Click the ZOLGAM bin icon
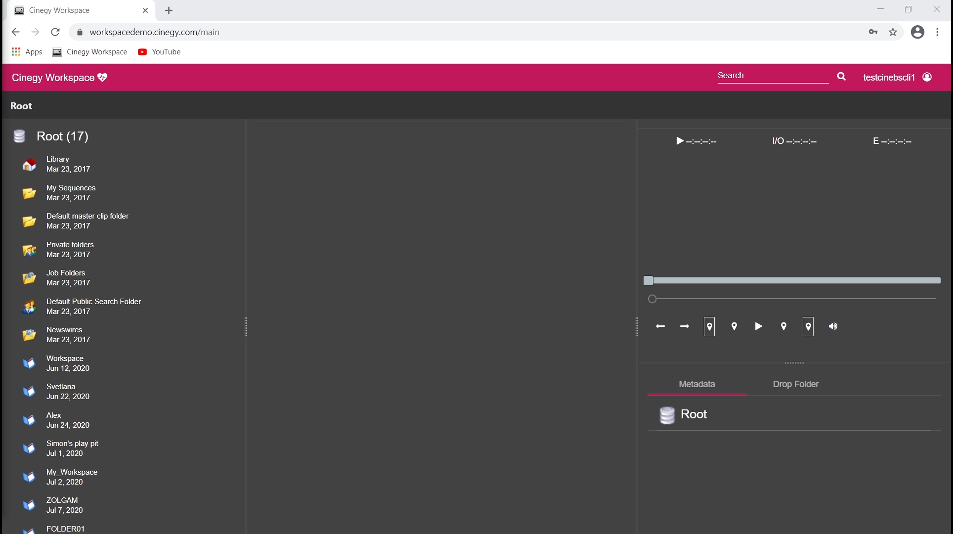The width and height of the screenshot is (953, 534). pos(29,505)
